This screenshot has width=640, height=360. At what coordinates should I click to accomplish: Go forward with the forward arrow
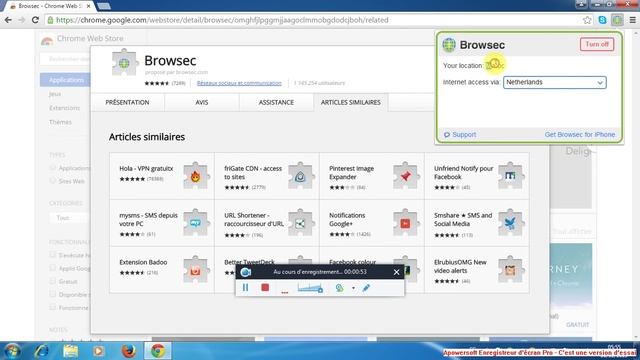pyautogui.click(x=22, y=20)
